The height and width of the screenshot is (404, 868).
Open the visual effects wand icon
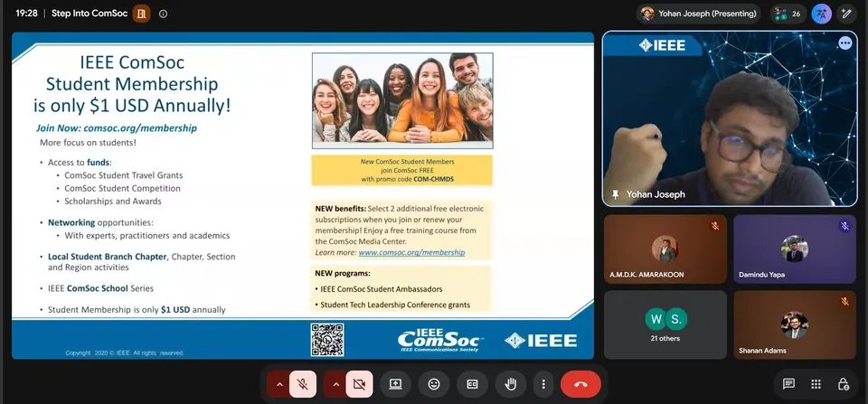846,14
